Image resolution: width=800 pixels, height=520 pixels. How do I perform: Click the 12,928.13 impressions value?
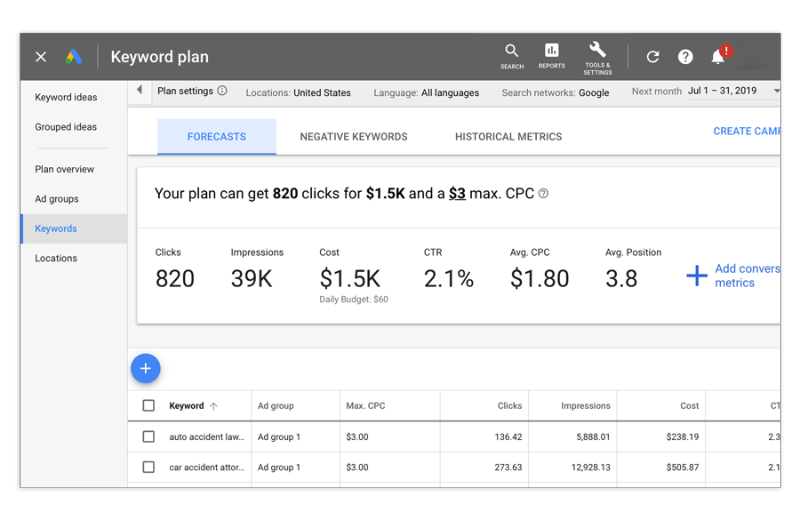[x=591, y=467]
